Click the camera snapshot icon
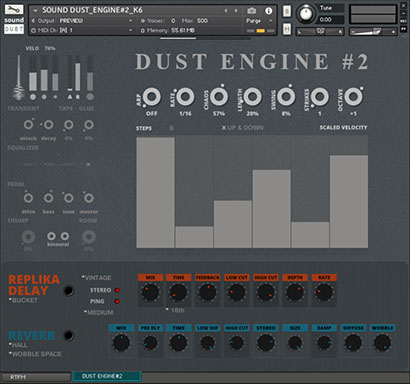 [252, 11]
